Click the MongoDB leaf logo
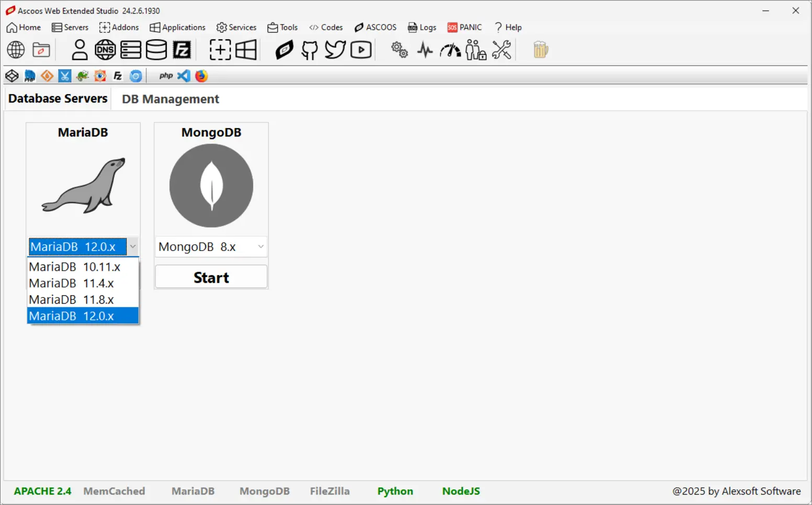This screenshot has height=505, width=812. [x=211, y=186]
